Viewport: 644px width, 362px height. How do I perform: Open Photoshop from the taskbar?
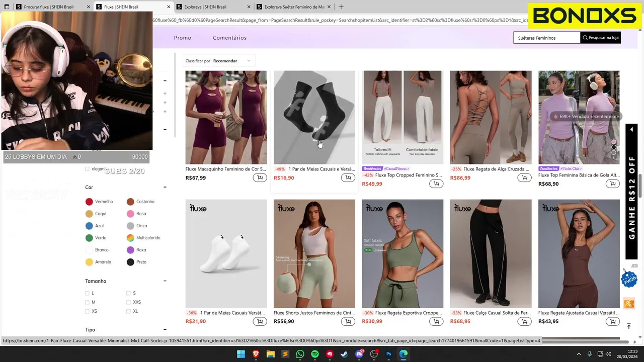[388, 354]
